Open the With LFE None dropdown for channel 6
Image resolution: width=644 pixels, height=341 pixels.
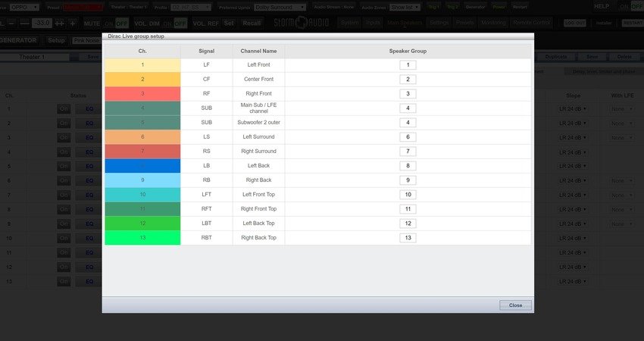pyautogui.click(x=622, y=181)
